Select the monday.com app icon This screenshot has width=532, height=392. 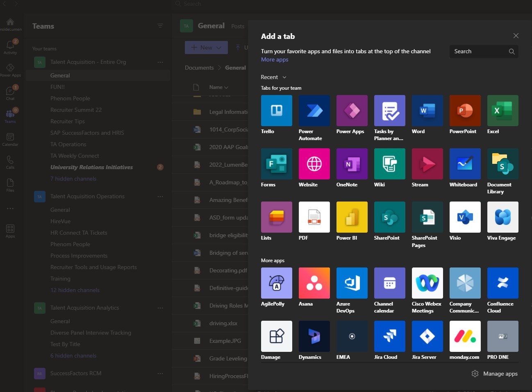[x=465, y=336]
